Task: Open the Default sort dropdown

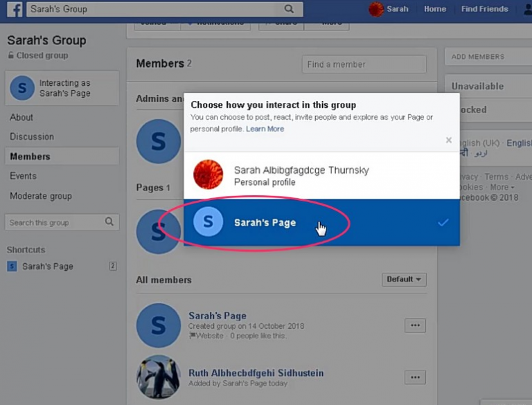Action: 404,280
